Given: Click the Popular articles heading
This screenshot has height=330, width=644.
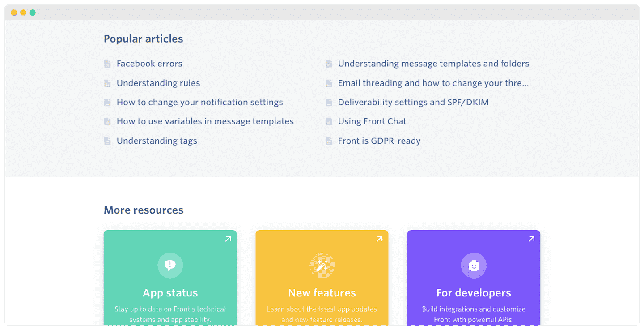Looking at the screenshot, I should click(x=144, y=39).
